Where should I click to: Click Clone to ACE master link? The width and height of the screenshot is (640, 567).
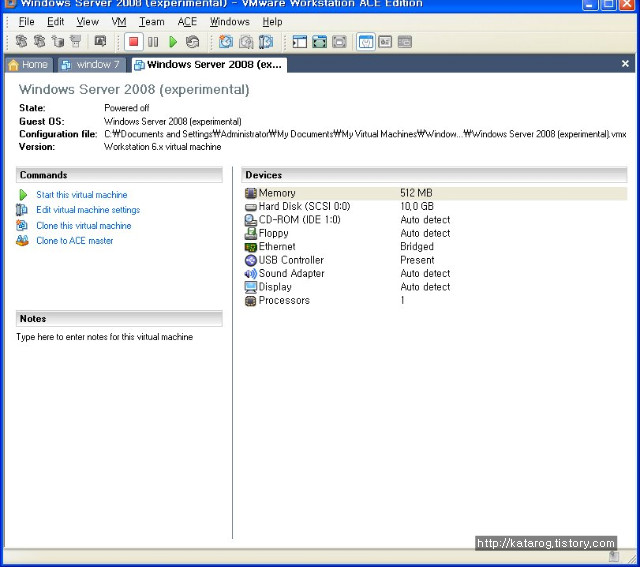(75, 240)
